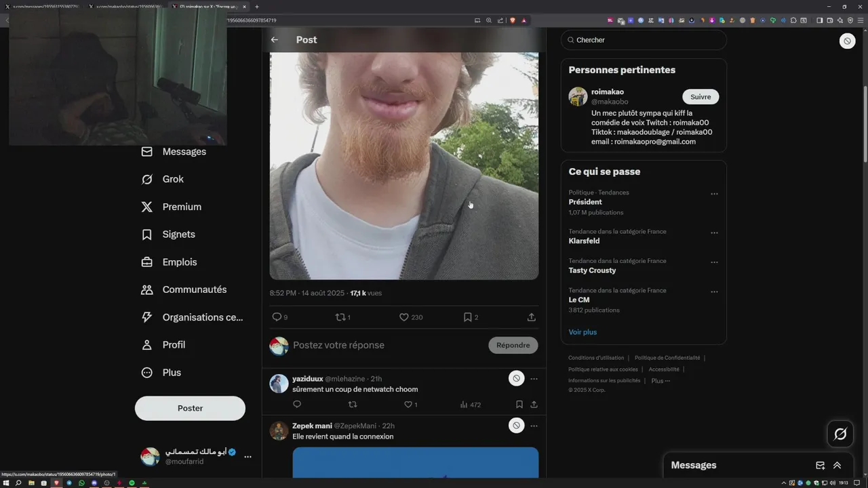This screenshot has height=488, width=868.
Task: Open the post photo
Action: 404,165
